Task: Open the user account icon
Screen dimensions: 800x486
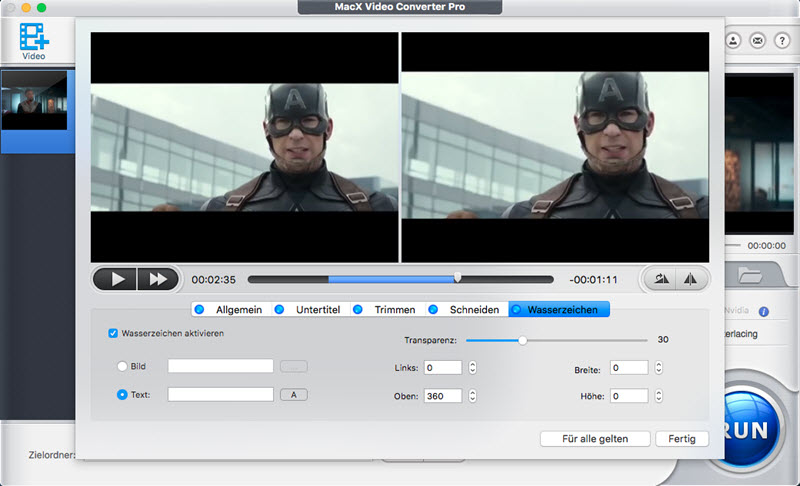Action: tap(733, 40)
